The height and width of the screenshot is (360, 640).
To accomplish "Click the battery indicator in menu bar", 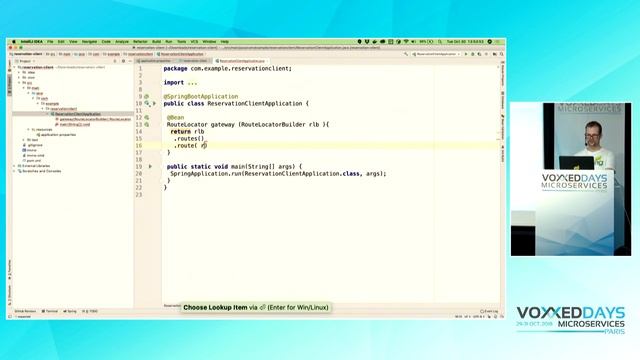I will (427, 42).
